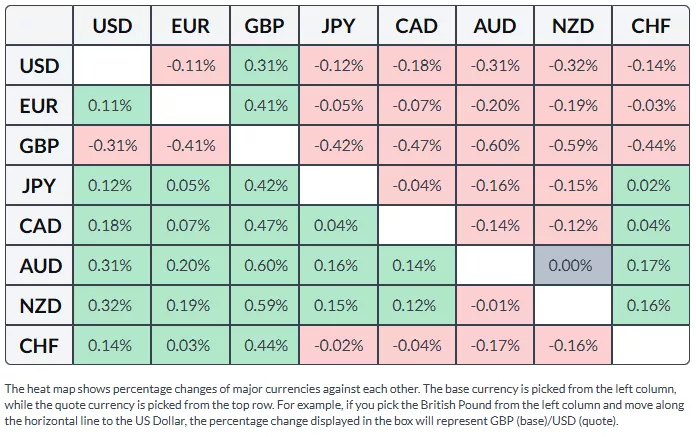Select the 0.60% cell in AUD row
Screen dimensions: 696x437
point(265,266)
